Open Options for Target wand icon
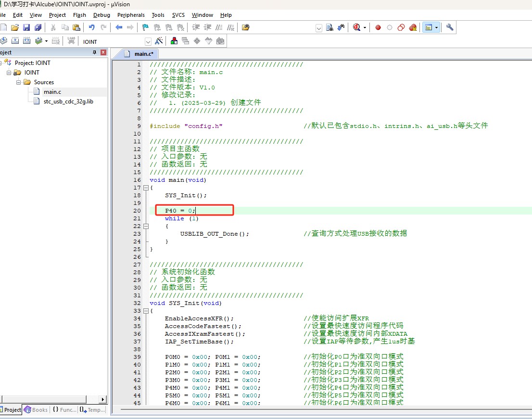 coord(159,41)
